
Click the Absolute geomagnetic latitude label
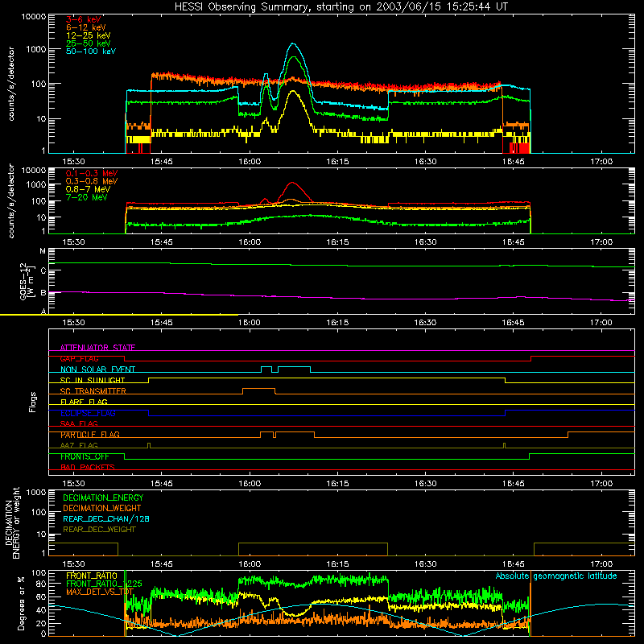[x=556, y=576]
